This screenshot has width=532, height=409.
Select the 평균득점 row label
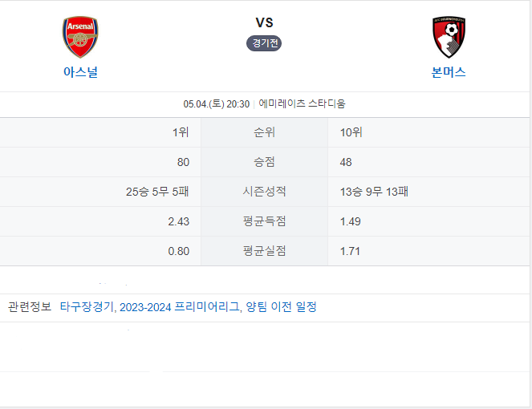pos(264,221)
